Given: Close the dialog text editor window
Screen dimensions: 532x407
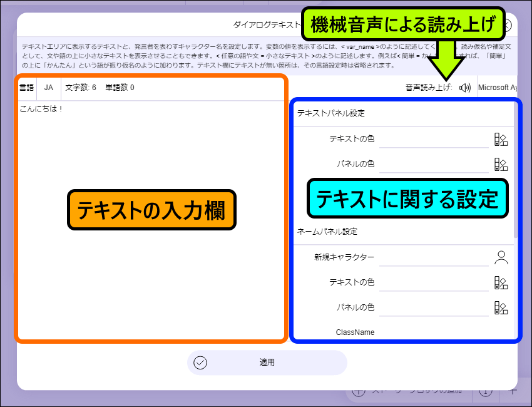Looking at the screenshot, I should [506, 26].
